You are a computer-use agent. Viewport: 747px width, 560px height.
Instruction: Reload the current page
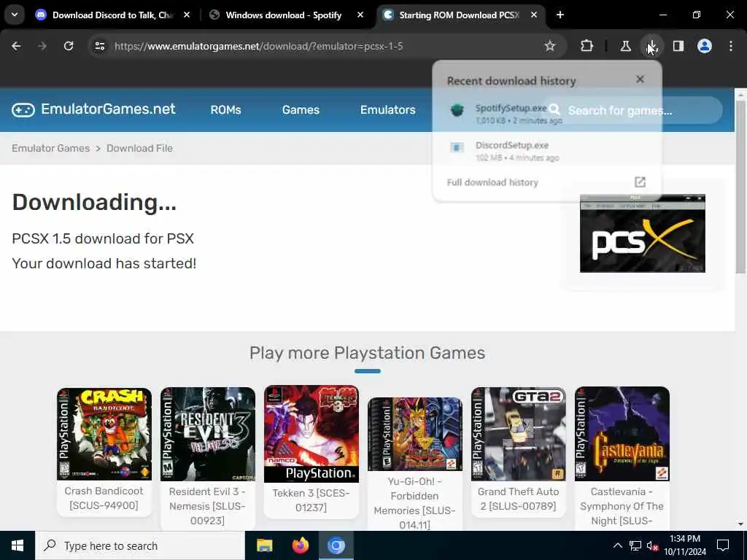(x=69, y=46)
